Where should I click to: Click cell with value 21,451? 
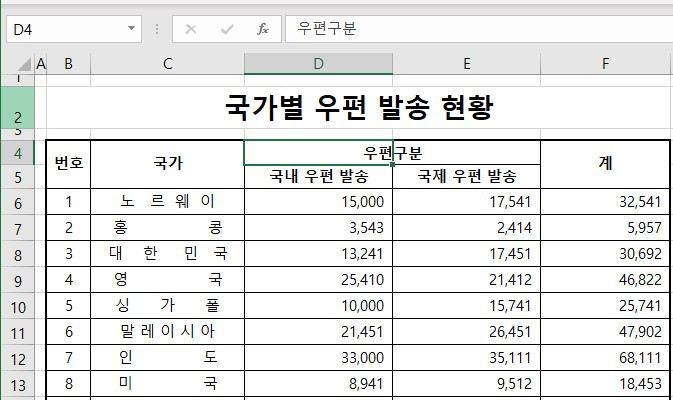[x=318, y=332]
